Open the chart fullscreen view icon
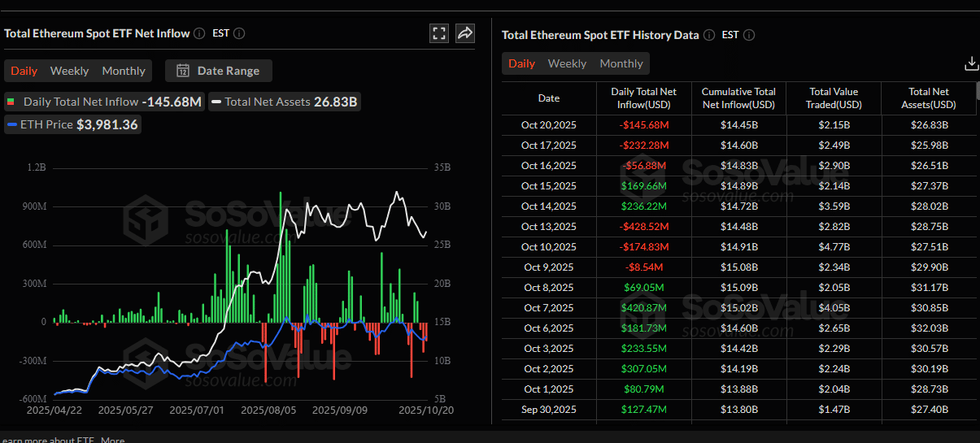The height and width of the screenshot is (443, 980). pos(439,33)
